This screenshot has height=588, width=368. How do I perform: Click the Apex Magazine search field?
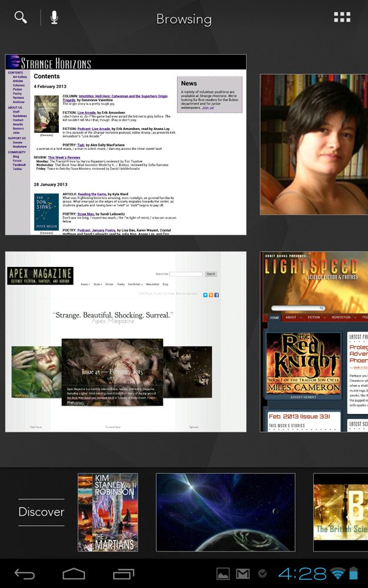186,274
